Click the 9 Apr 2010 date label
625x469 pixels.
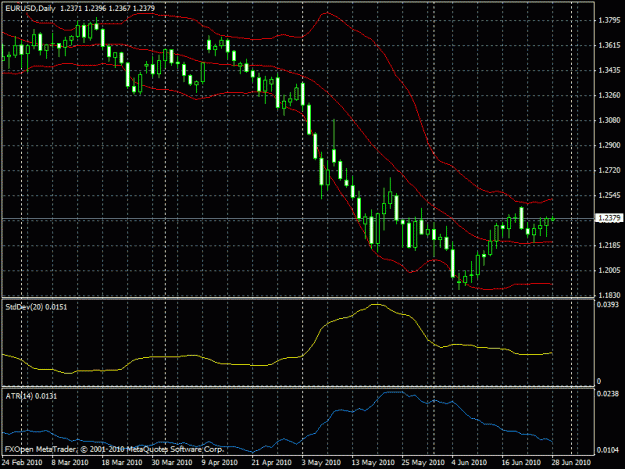(x=220, y=463)
